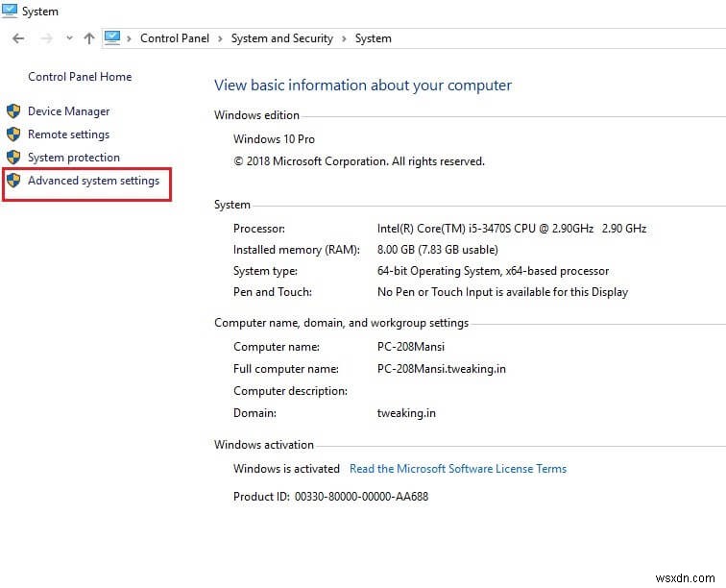This screenshot has height=588, width=726.
Task: Click the View basic information heading
Action: point(363,86)
